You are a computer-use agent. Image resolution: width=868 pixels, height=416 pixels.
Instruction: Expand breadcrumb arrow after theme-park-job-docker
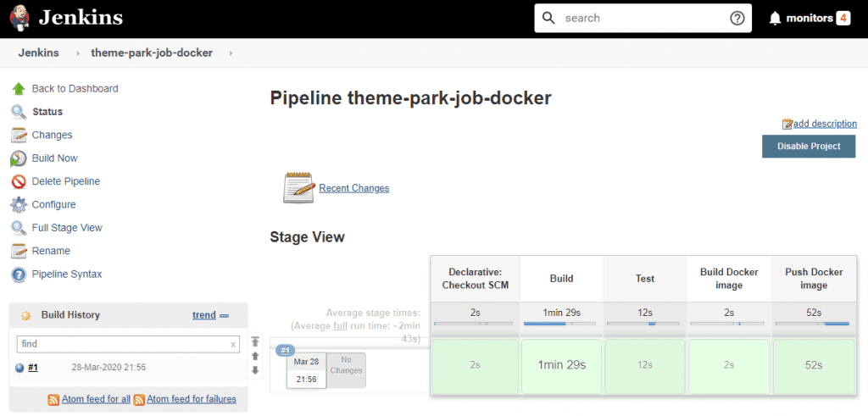click(x=231, y=53)
